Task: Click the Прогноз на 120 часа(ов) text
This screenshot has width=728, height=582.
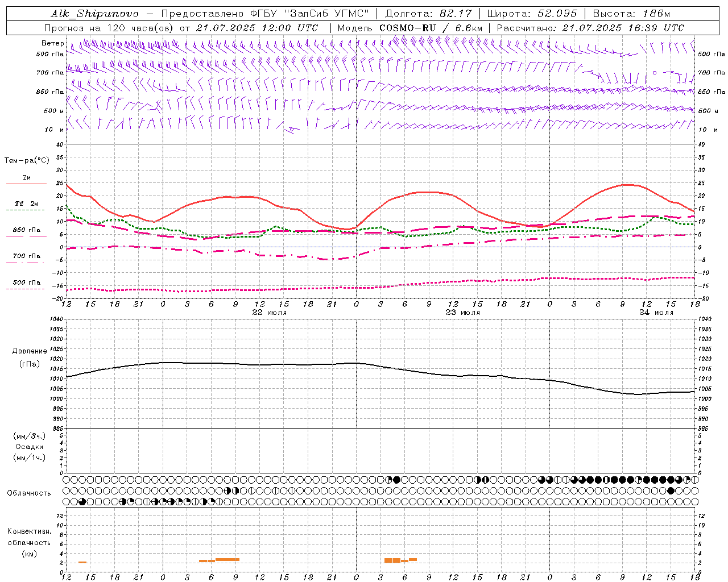Action: 109,28
